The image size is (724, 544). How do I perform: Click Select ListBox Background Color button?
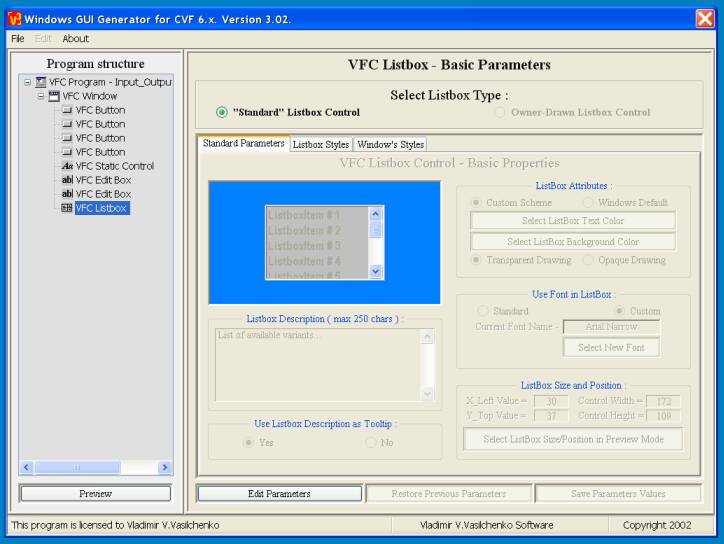click(573, 242)
